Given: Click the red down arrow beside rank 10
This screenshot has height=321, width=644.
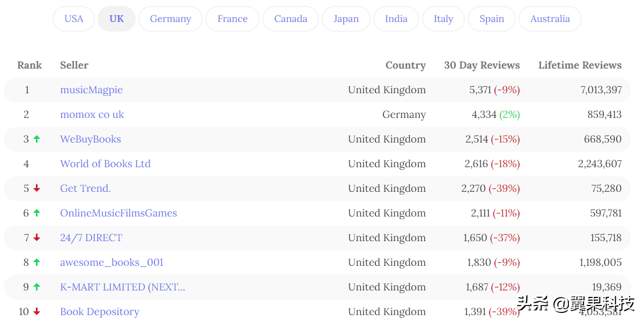Looking at the screenshot, I should click(x=36, y=311).
